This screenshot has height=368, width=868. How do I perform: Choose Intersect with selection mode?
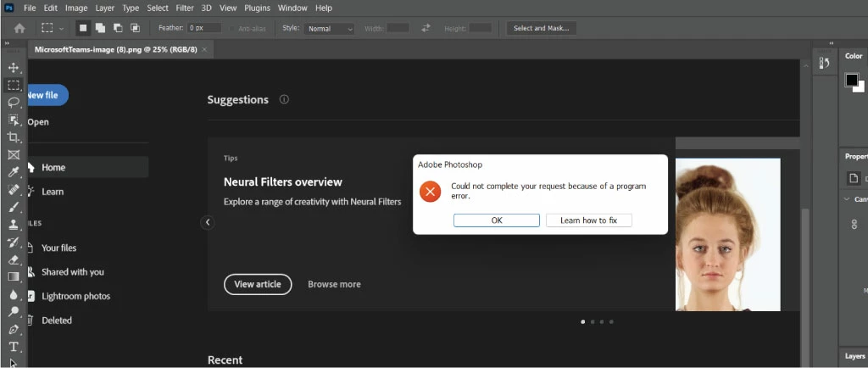135,28
